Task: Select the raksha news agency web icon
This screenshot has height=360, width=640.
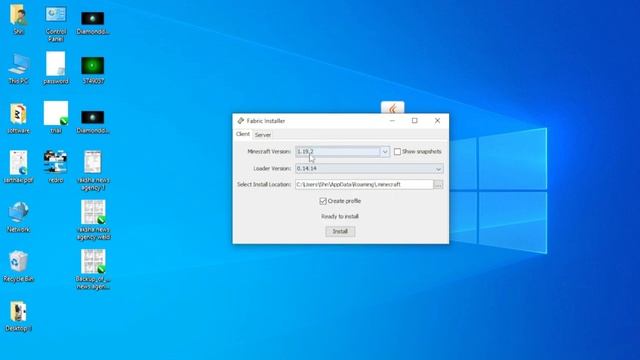Action: [x=93, y=220]
